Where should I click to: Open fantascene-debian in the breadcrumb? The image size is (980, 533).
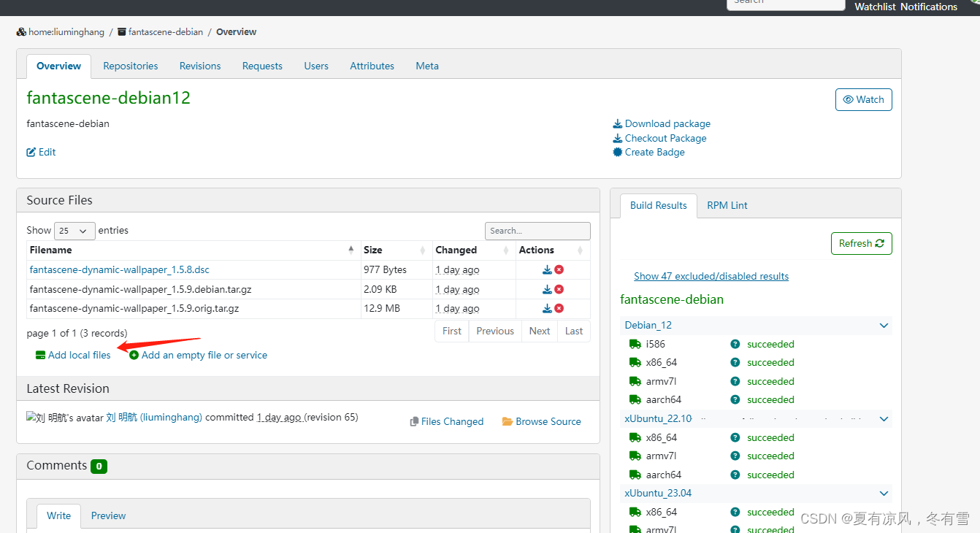(166, 31)
